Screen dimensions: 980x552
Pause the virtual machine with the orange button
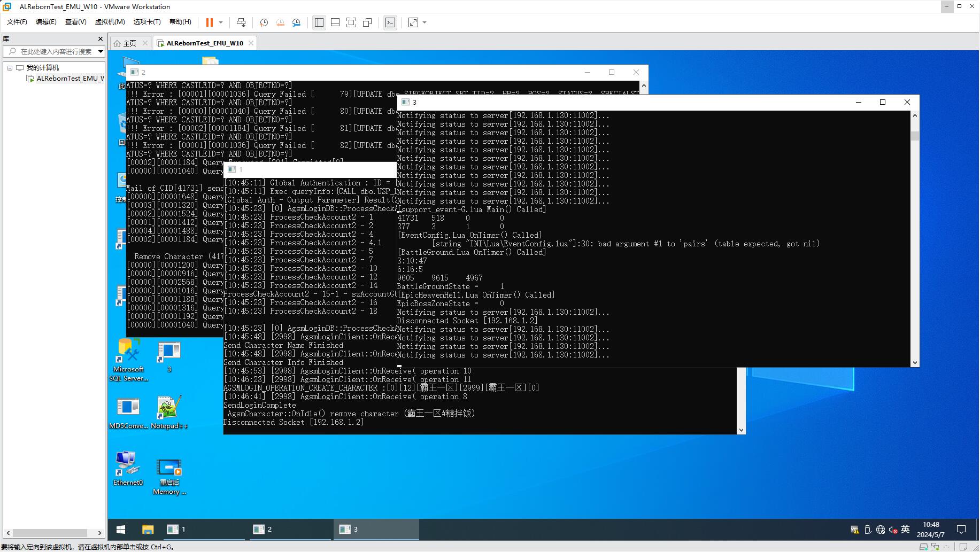(209, 22)
